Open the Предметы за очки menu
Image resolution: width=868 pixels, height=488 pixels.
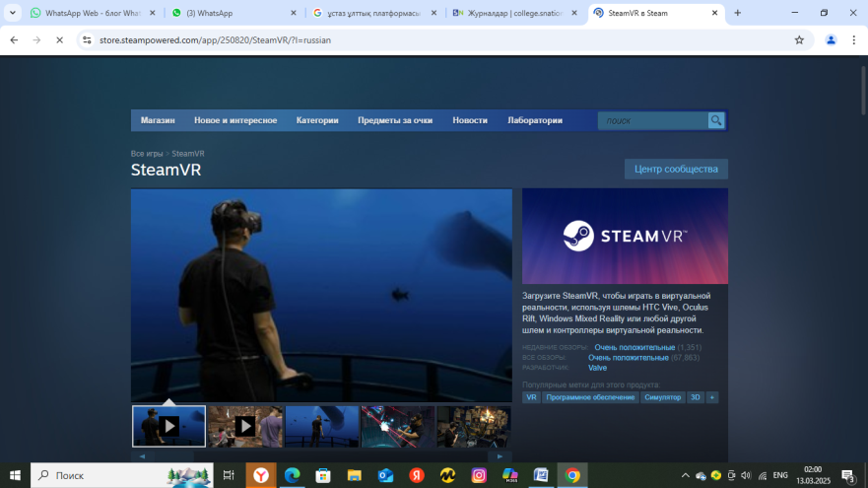(395, 120)
